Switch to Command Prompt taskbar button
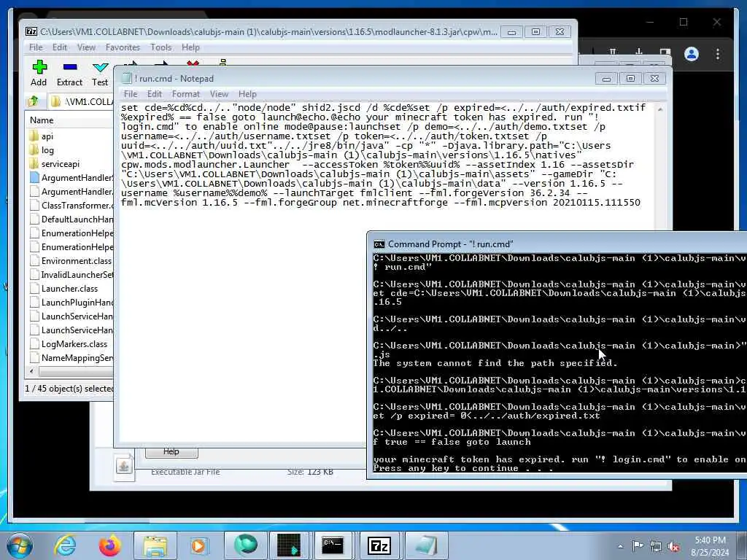The width and height of the screenshot is (747, 560). [x=333, y=545]
